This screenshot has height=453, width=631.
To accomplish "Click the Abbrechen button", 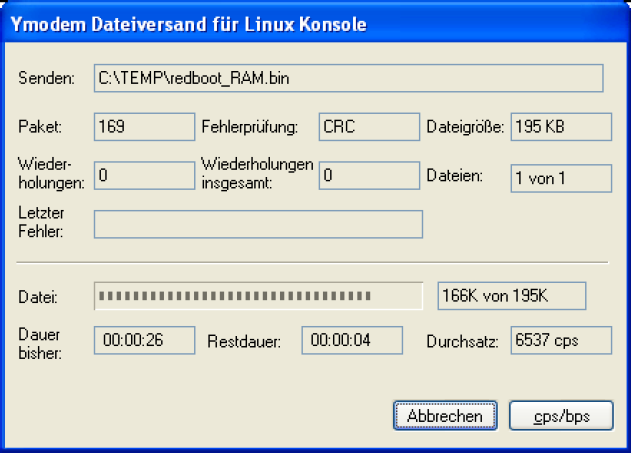I will [445, 414].
